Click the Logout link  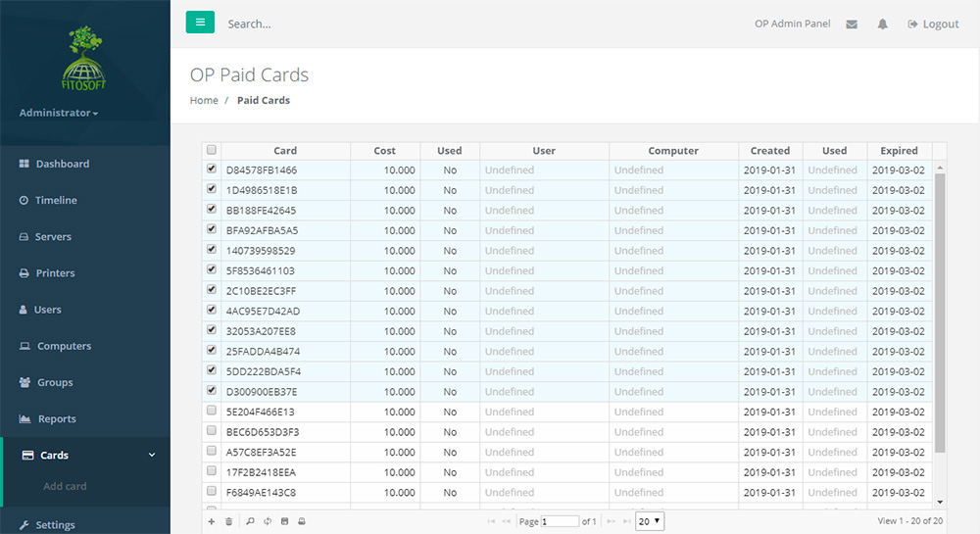(933, 24)
